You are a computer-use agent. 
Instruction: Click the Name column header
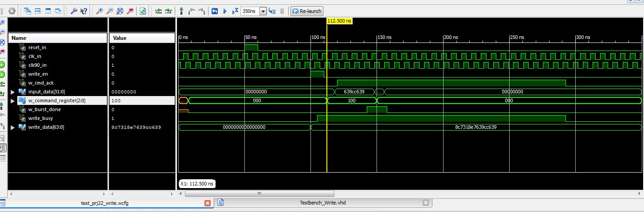coord(58,38)
